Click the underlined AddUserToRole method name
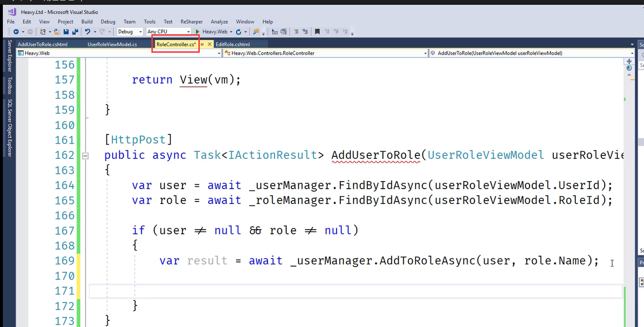The height and width of the screenshot is (327, 644). (375, 155)
